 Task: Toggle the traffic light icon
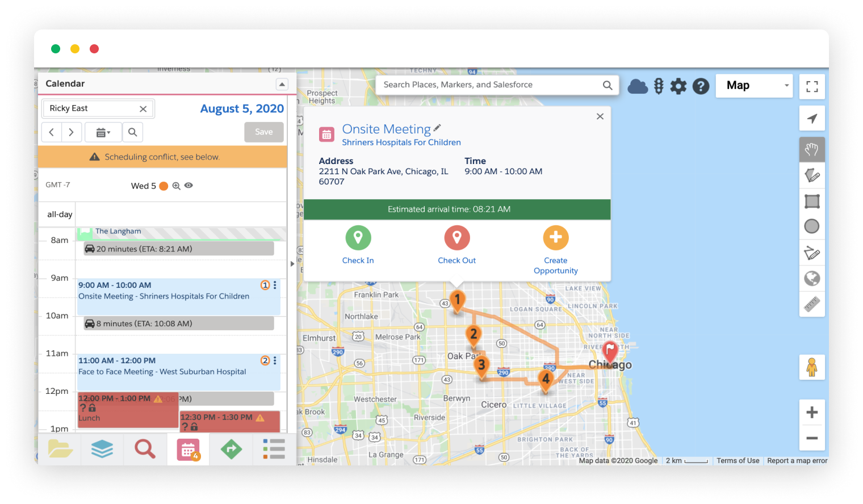tap(659, 86)
